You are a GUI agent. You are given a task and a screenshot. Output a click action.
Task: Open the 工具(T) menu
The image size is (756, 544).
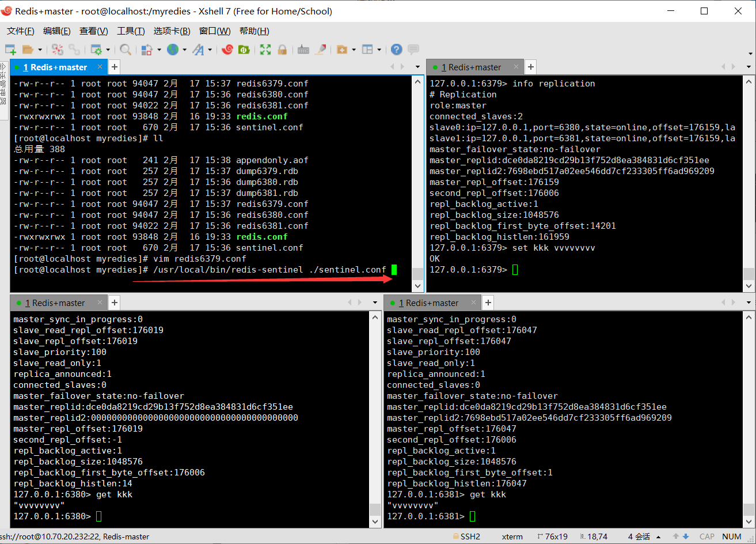pos(131,31)
